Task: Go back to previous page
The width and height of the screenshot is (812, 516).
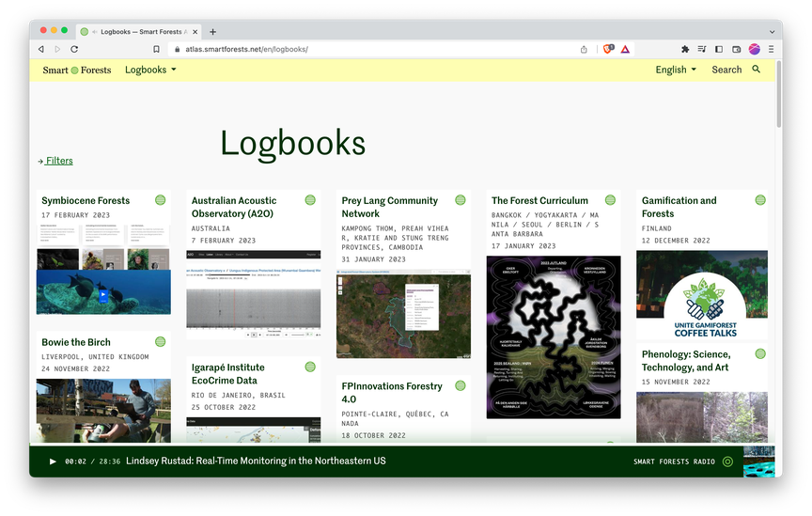Action: (41, 49)
